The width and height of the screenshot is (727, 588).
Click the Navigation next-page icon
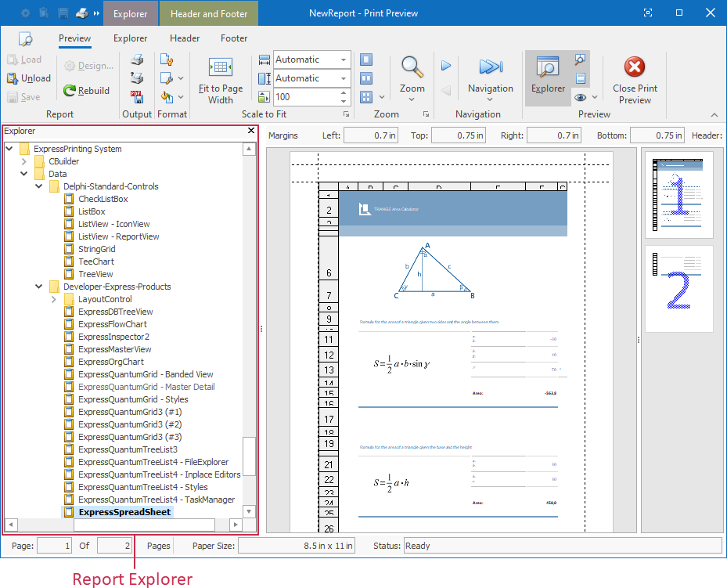click(x=446, y=65)
